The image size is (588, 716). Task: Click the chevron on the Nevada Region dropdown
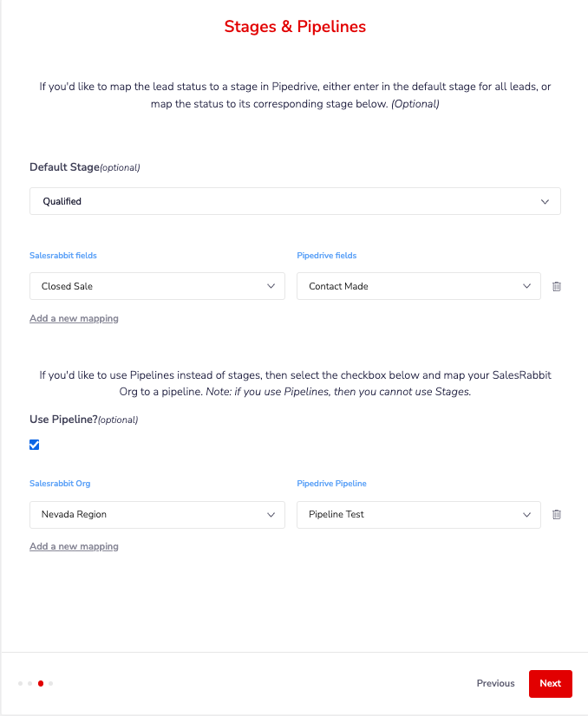271,515
